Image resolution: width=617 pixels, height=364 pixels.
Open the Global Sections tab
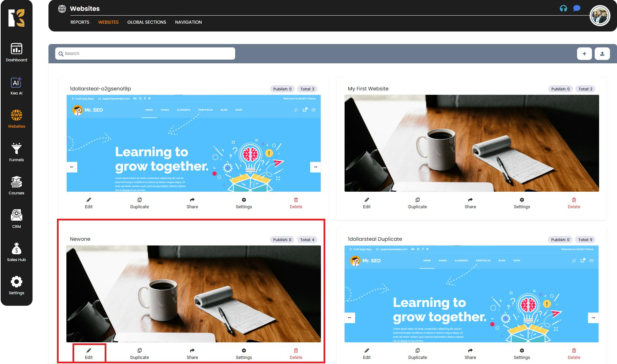(x=146, y=22)
